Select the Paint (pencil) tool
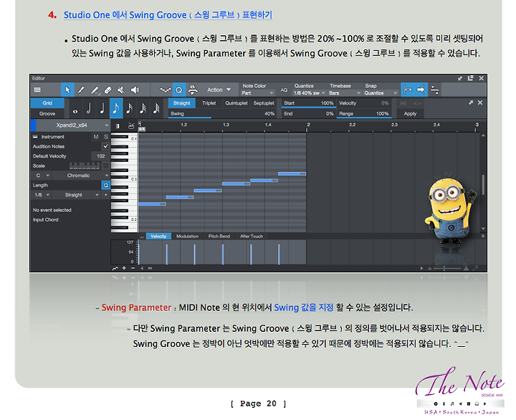 point(81,90)
